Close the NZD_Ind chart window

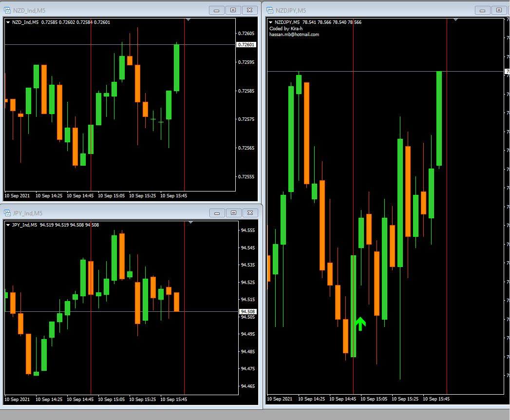(250, 10)
